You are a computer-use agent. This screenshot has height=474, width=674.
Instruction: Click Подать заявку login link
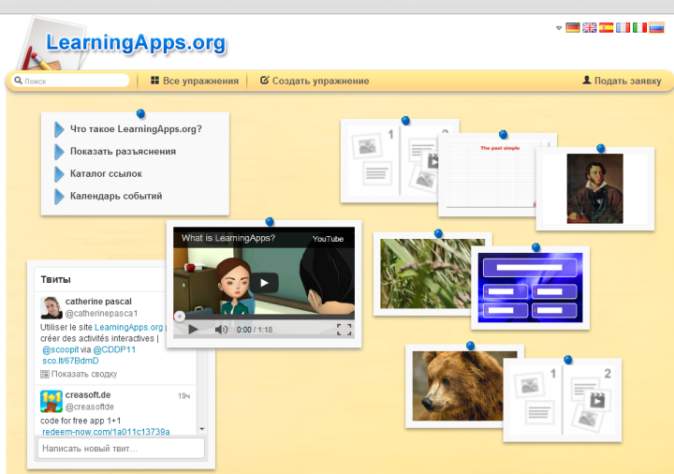[622, 81]
